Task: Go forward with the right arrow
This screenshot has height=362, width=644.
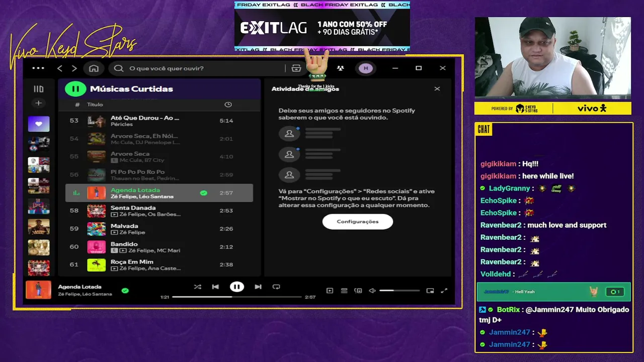Action: coord(74,68)
